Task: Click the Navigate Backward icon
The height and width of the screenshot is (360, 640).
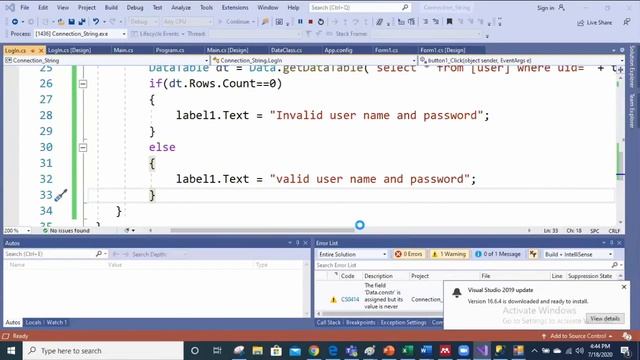Action: 15,22
